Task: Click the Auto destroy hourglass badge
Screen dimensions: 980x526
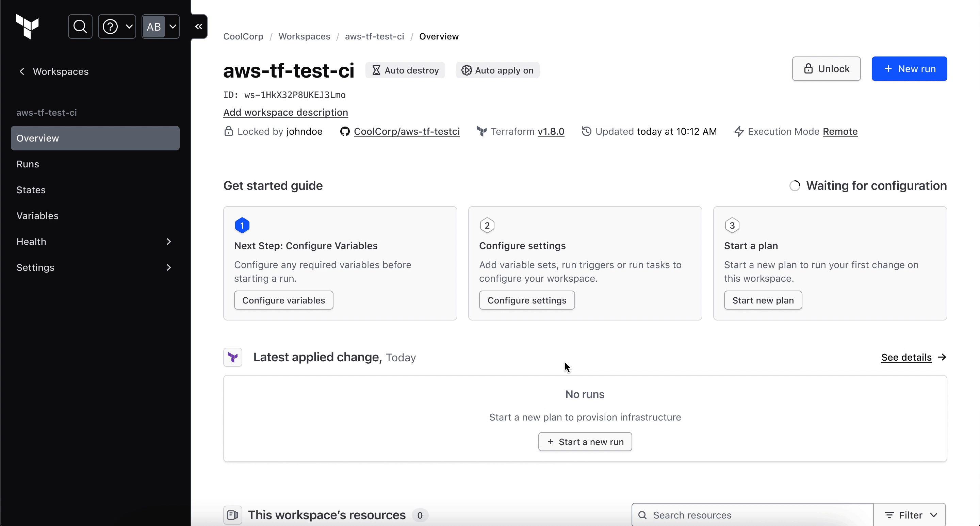Action: [x=405, y=70]
